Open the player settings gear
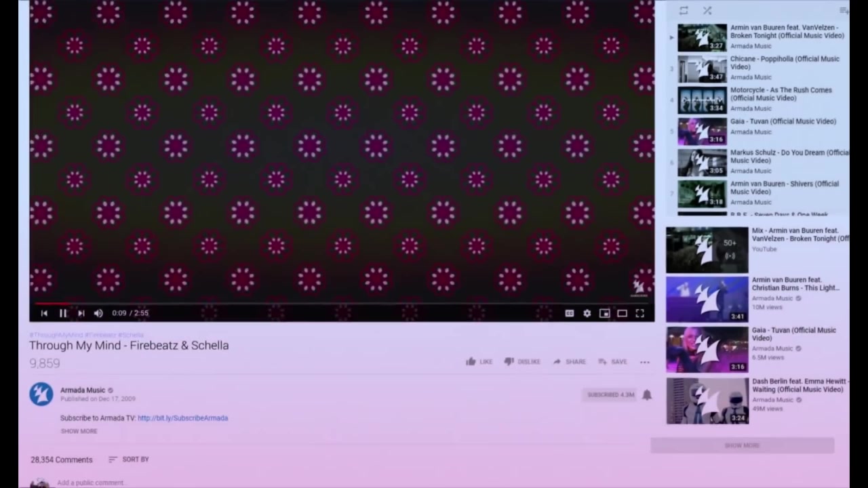This screenshot has height=488, width=868. click(587, 313)
